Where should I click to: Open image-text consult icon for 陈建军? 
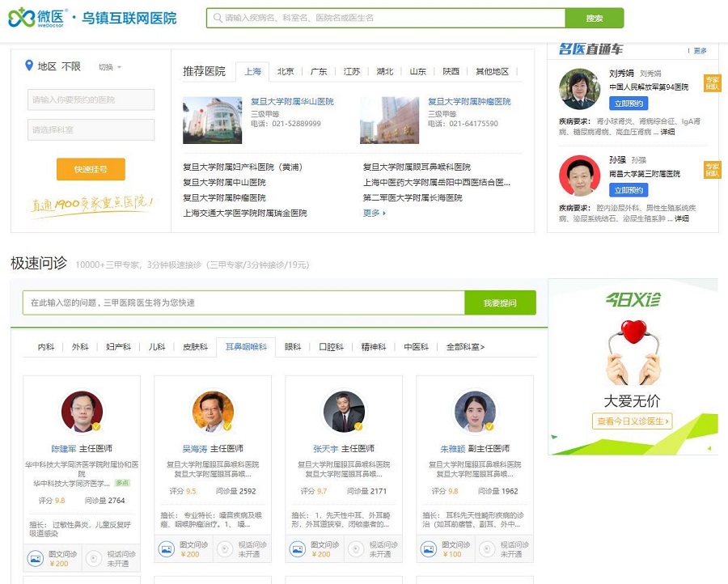[x=36, y=558]
